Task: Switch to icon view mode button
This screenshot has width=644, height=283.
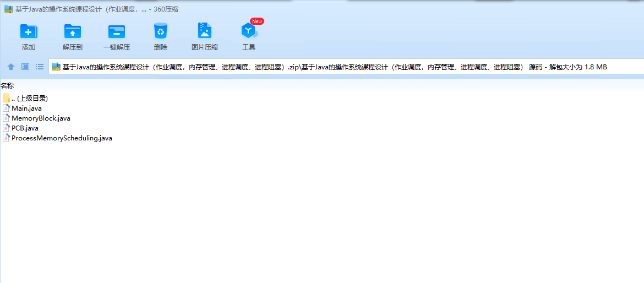Action: 25,67
